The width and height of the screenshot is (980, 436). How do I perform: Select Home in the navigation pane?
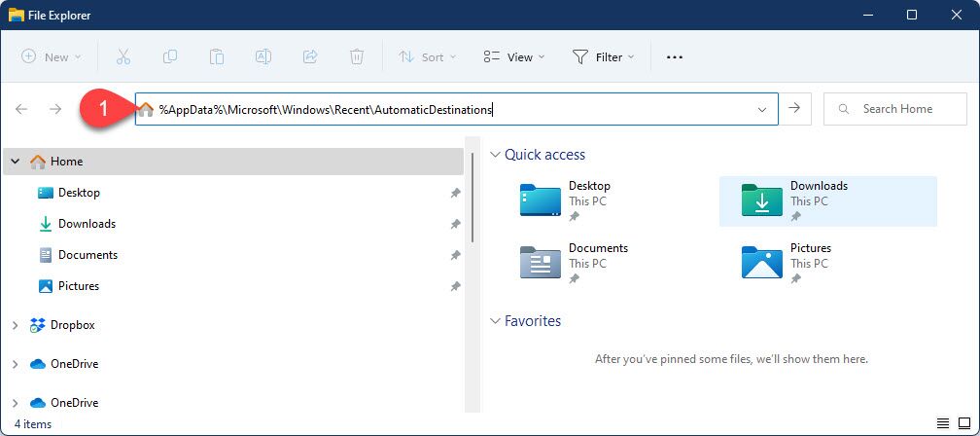[233, 162]
